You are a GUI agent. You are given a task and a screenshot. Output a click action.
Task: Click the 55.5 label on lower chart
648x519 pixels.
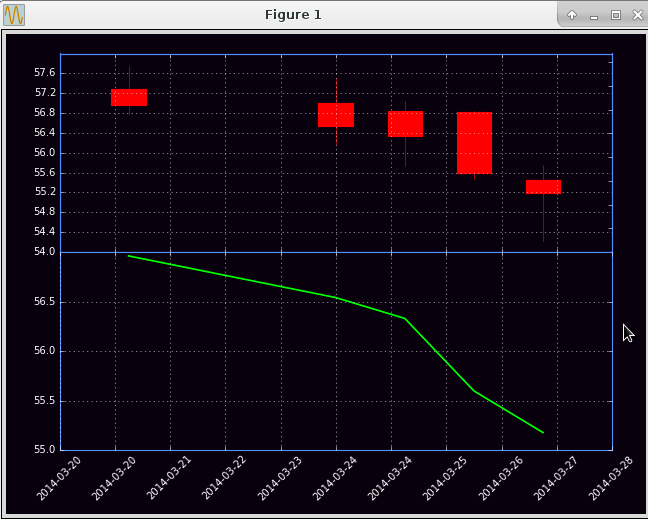45,401
